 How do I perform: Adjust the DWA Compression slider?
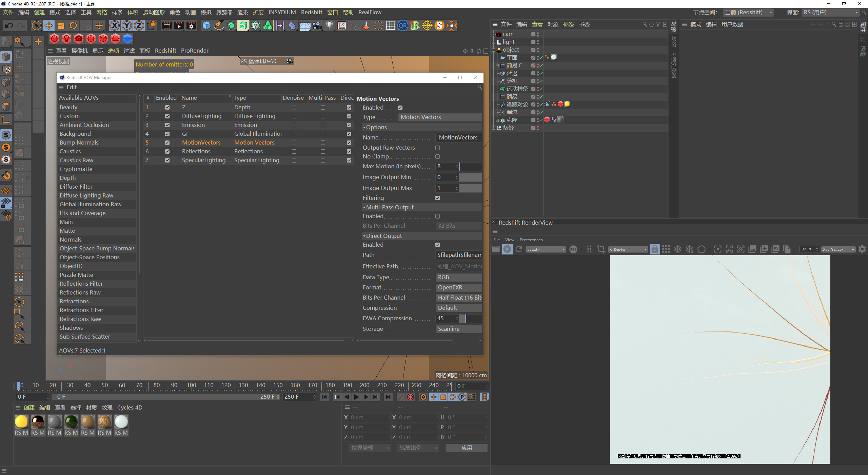point(471,318)
